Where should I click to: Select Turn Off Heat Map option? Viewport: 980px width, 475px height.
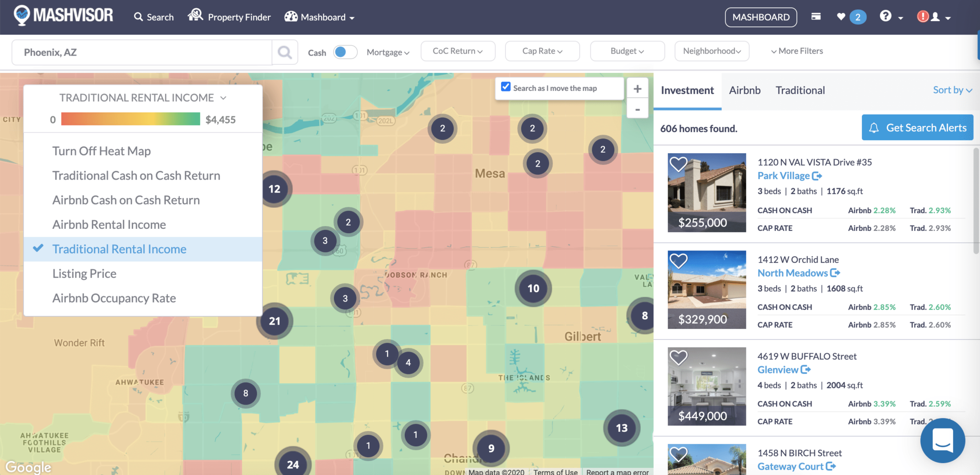pos(101,151)
